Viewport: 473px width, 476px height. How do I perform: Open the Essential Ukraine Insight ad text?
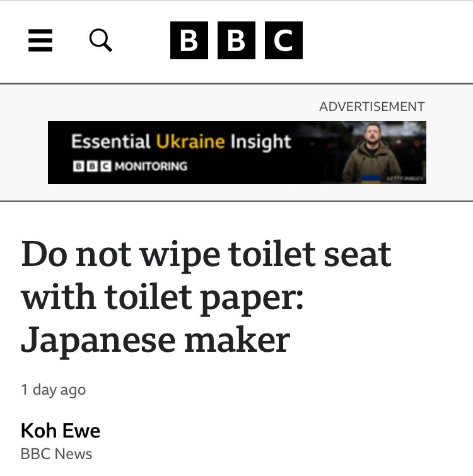(x=181, y=141)
